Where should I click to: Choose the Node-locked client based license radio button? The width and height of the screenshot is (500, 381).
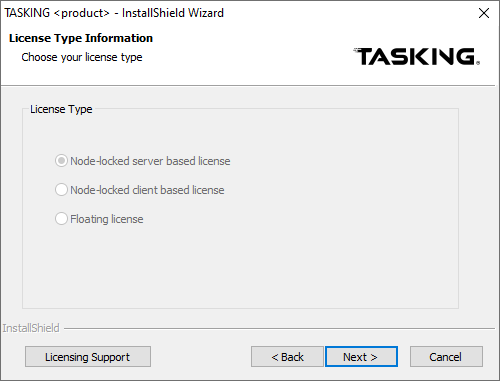coord(61,190)
